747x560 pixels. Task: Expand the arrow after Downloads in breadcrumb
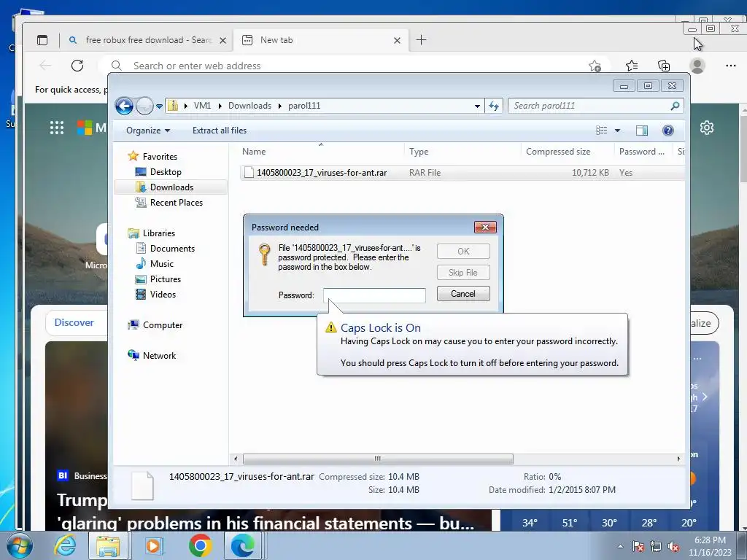(279, 106)
